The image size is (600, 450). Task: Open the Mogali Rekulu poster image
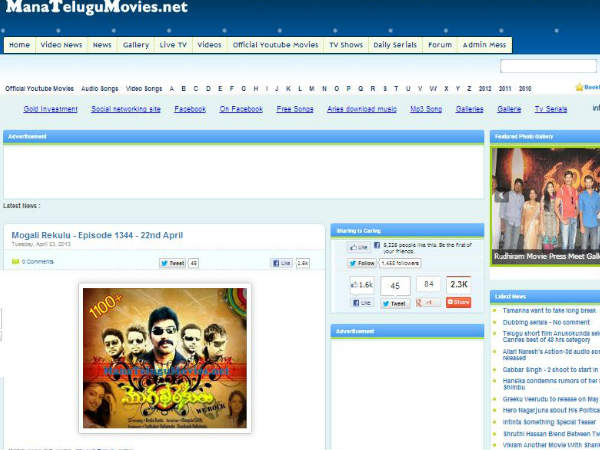click(165, 358)
